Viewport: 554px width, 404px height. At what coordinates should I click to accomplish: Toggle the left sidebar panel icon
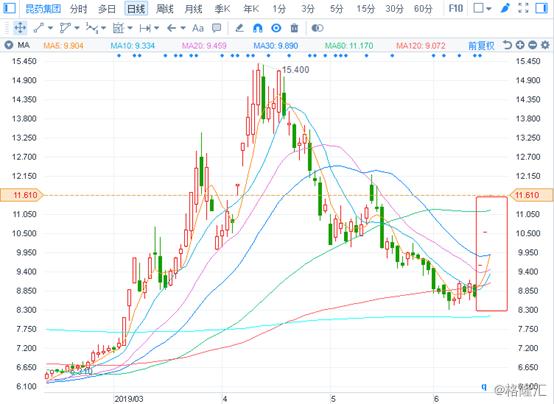[9, 8]
